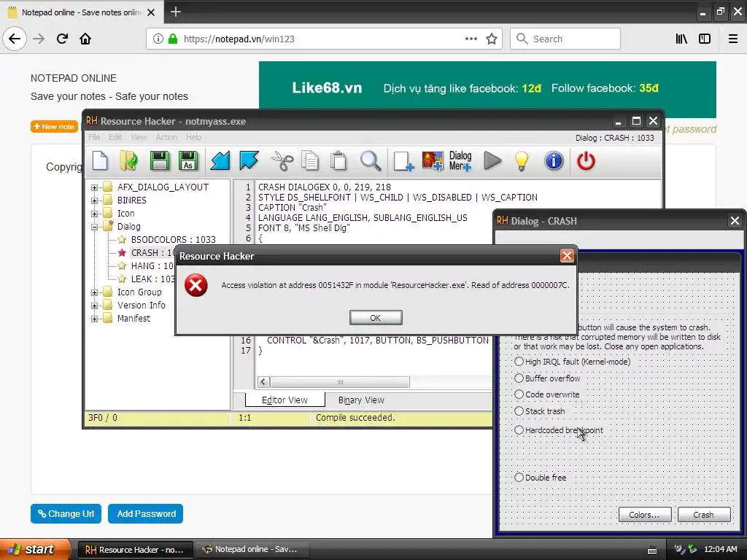Select Buffer overflow radio button
The height and width of the screenshot is (560, 747).
pos(519,378)
